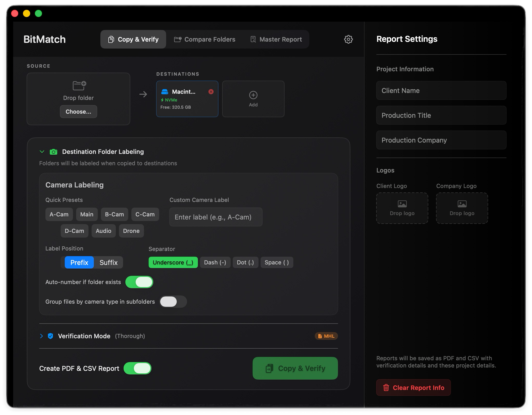Screen dimensions: 532x415
Task: Click the green camera icon
Action: (x=53, y=152)
